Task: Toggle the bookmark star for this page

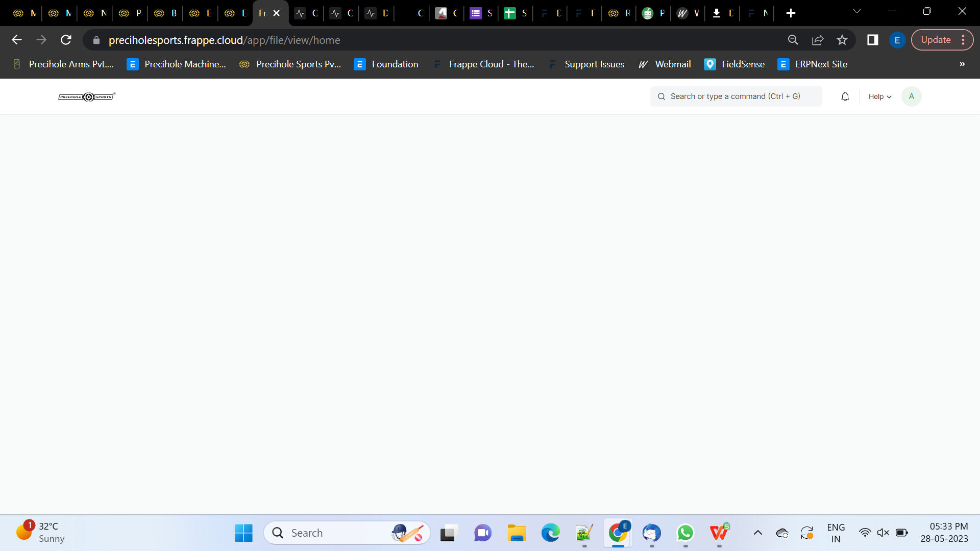Action: coord(842,40)
